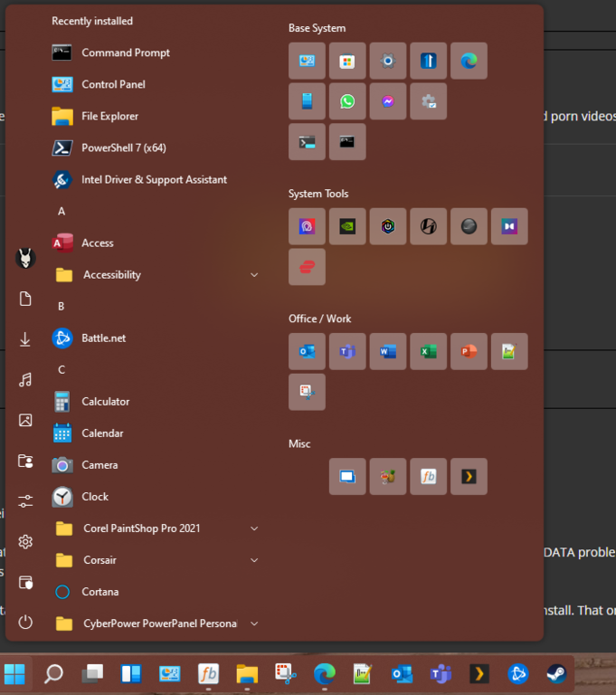Image resolution: width=616 pixels, height=695 pixels.
Task: Click the letter C index header
Action: tap(62, 369)
